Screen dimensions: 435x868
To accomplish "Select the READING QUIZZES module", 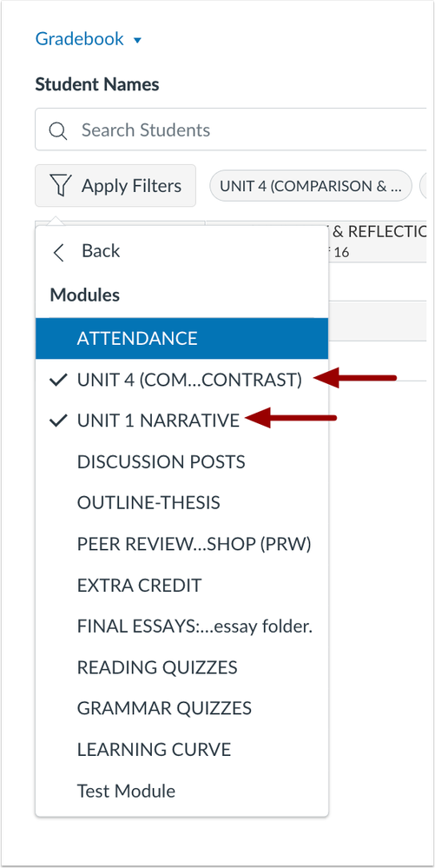I will (182, 667).
